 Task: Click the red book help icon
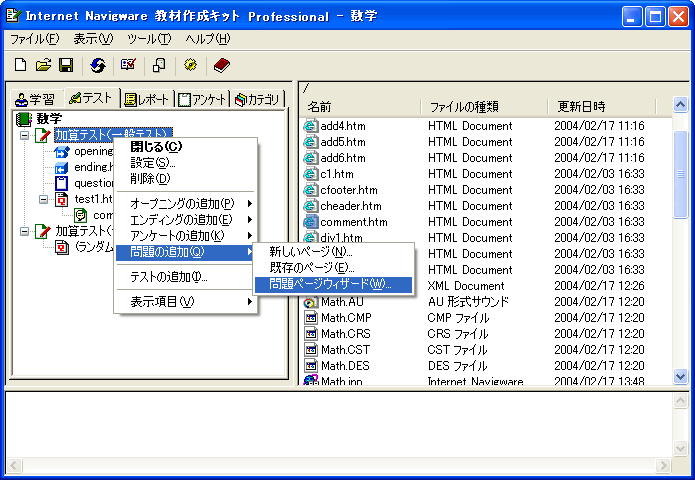(221, 66)
